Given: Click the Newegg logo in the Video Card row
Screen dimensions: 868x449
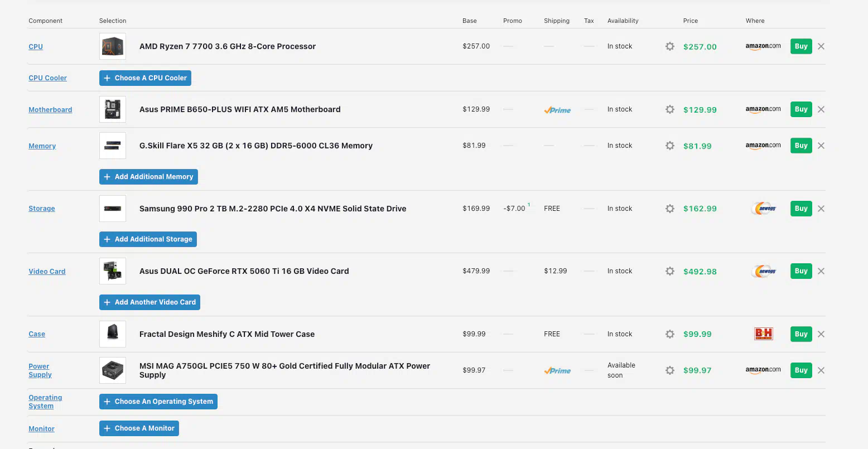Looking at the screenshot, I should point(764,271).
